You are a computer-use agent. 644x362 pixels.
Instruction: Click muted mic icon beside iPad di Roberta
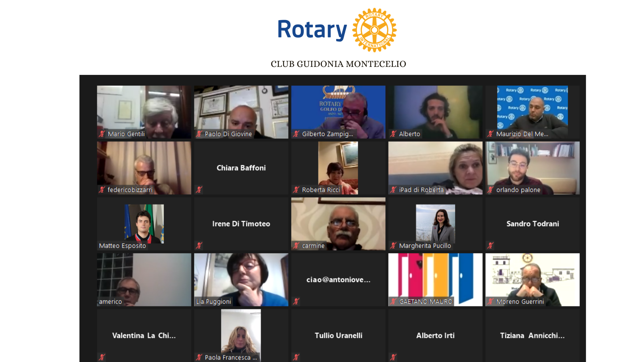pyautogui.click(x=393, y=190)
